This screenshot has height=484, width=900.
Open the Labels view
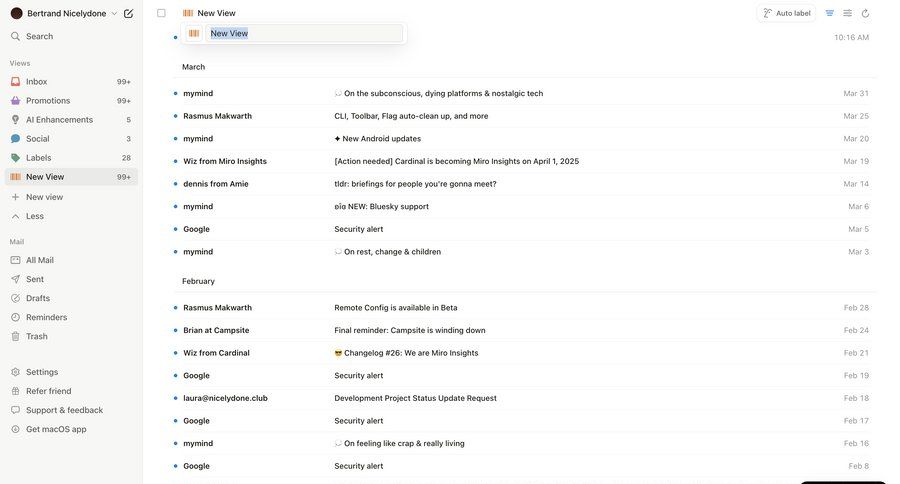pyautogui.click(x=71, y=157)
